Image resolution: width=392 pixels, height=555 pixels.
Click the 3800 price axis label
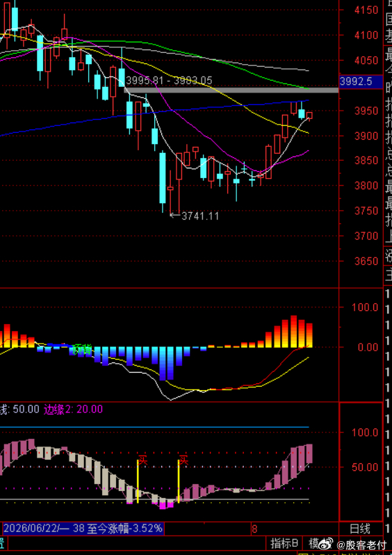[x=366, y=186]
